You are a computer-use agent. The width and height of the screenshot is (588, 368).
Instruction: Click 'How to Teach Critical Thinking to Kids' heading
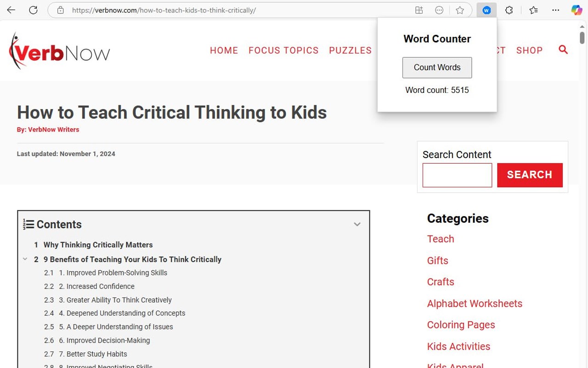pos(172,113)
